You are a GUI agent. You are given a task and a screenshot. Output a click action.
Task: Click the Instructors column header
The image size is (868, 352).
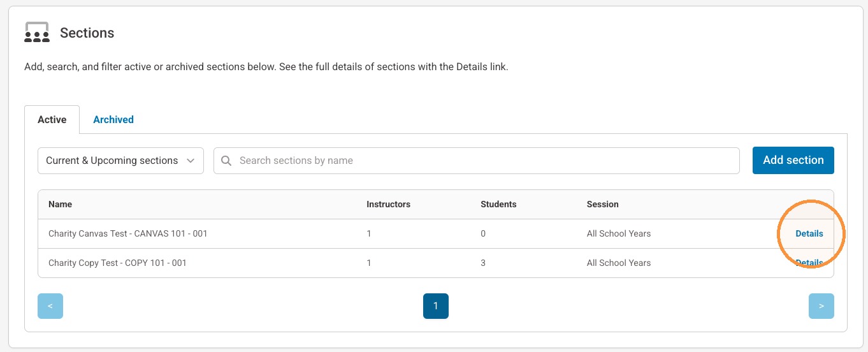point(388,204)
